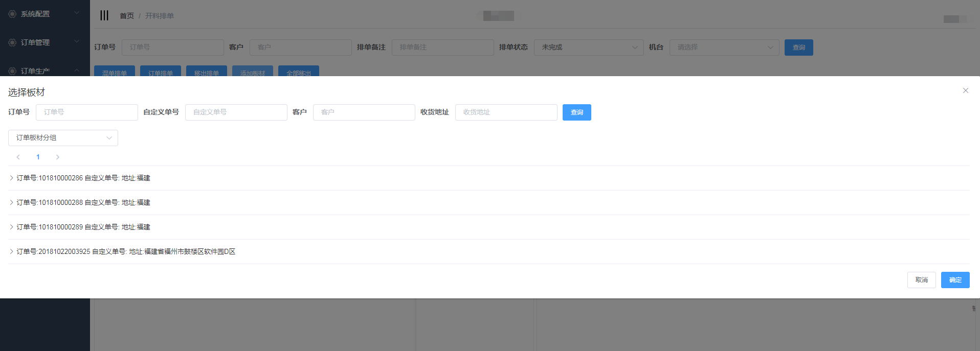The height and width of the screenshot is (351, 980).
Task: Focus the 自定义单号 input field
Action: pos(236,112)
